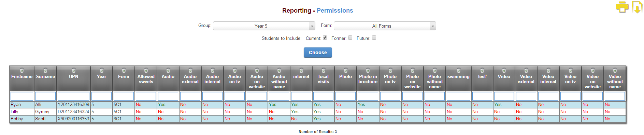Click the UPN value D201123416324
The height and width of the screenshot is (135, 644).
tap(73, 112)
